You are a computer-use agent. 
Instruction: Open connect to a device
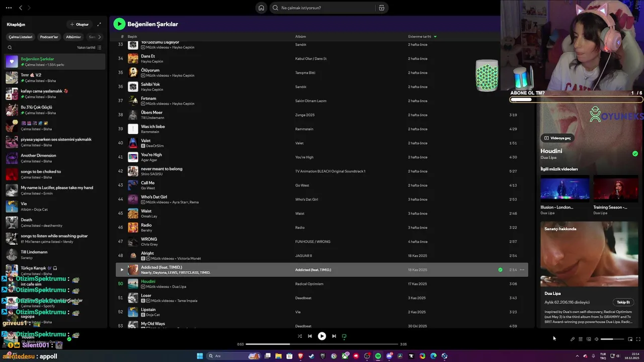click(589, 339)
